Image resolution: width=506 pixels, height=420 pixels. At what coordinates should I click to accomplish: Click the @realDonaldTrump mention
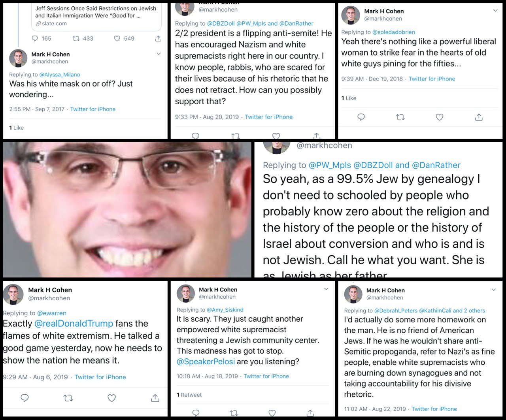click(x=74, y=324)
